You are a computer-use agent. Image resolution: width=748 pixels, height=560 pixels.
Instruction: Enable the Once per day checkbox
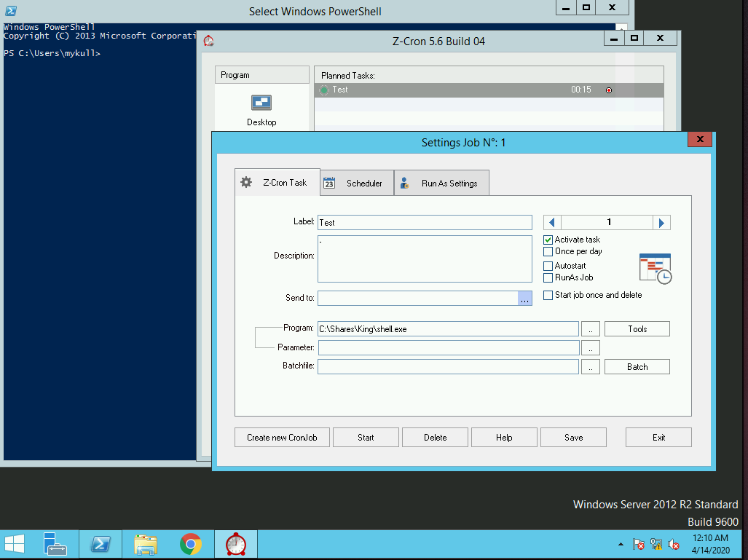pos(548,251)
